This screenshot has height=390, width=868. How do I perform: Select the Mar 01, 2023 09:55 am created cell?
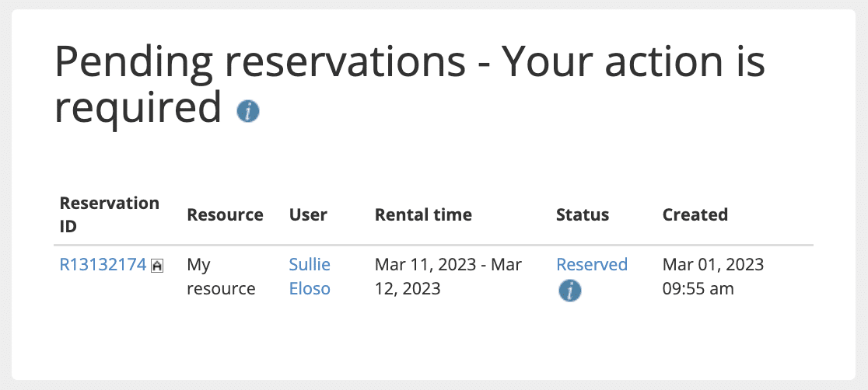pos(713,276)
